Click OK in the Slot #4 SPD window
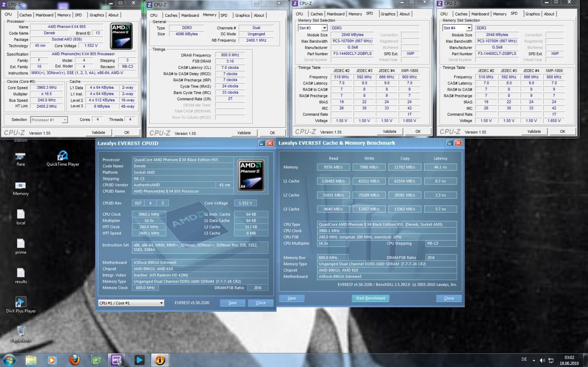This screenshot has height=367, width=588. coord(563,131)
